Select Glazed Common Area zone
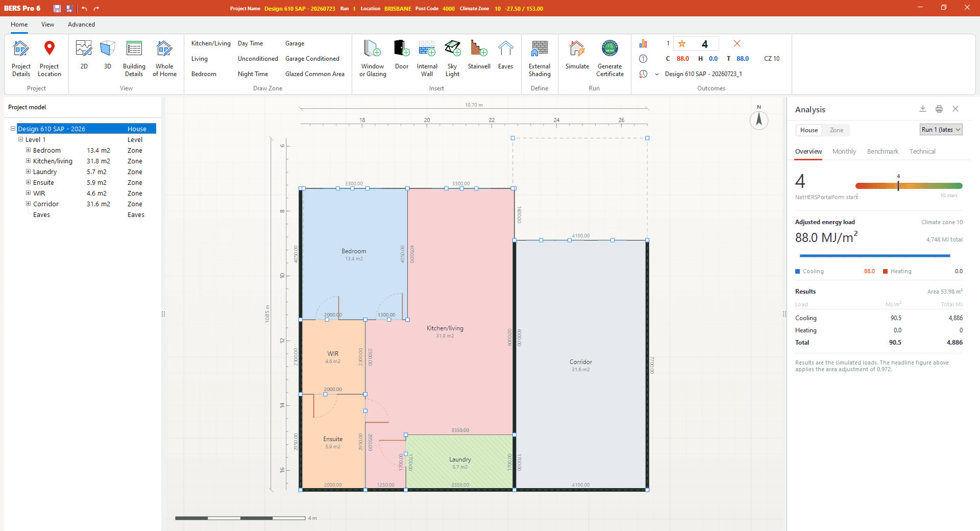Image resolution: width=980 pixels, height=531 pixels. (x=314, y=74)
